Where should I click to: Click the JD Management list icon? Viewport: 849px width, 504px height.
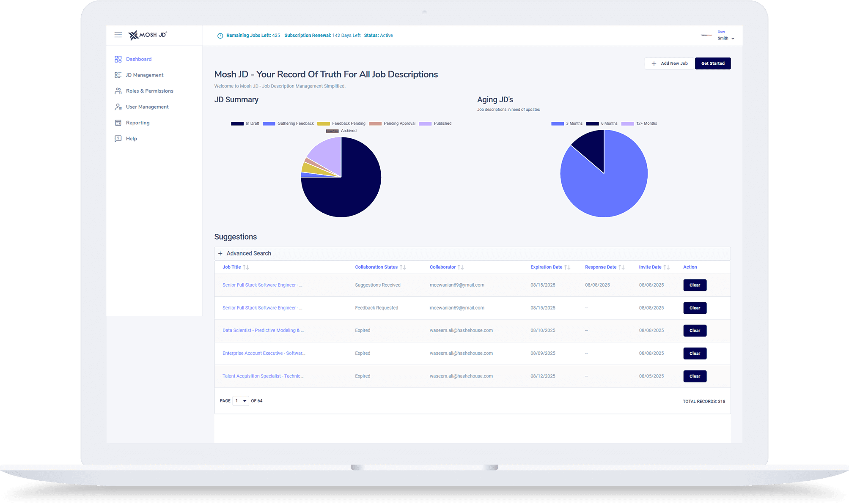[118, 75]
